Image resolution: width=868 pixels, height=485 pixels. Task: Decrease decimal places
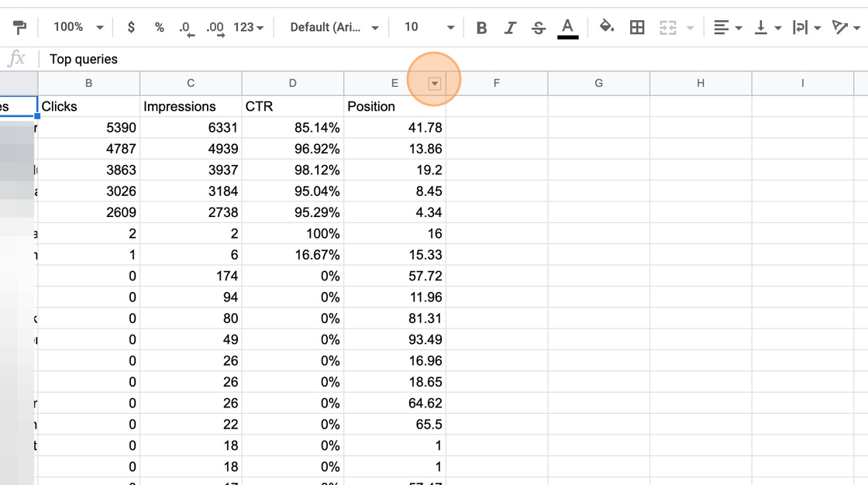[186, 27]
